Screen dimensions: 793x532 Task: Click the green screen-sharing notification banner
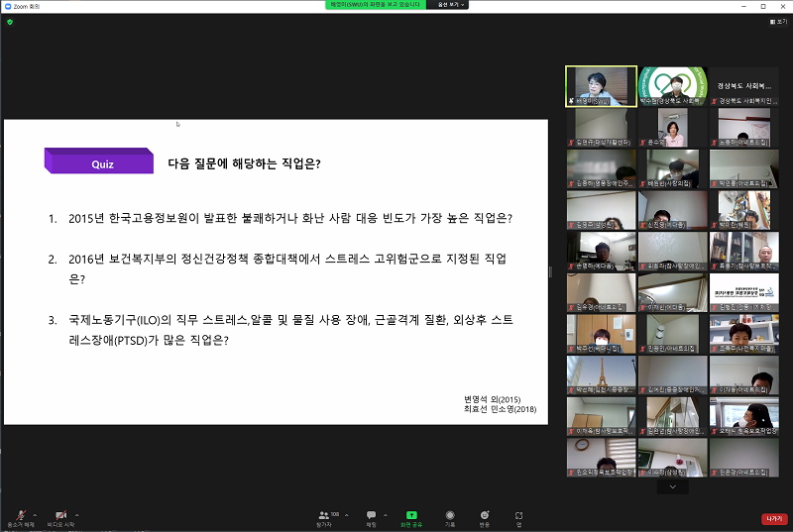[376, 5]
